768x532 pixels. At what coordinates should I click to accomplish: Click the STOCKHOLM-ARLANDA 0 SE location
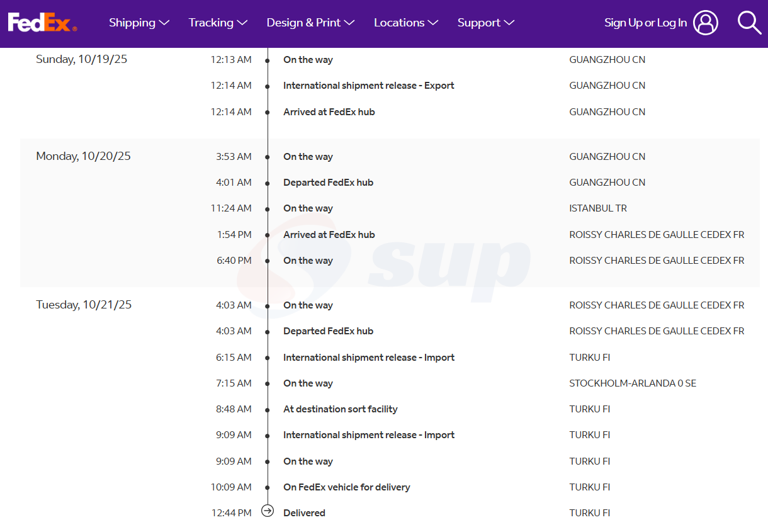pyautogui.click(x=633, y=383)
